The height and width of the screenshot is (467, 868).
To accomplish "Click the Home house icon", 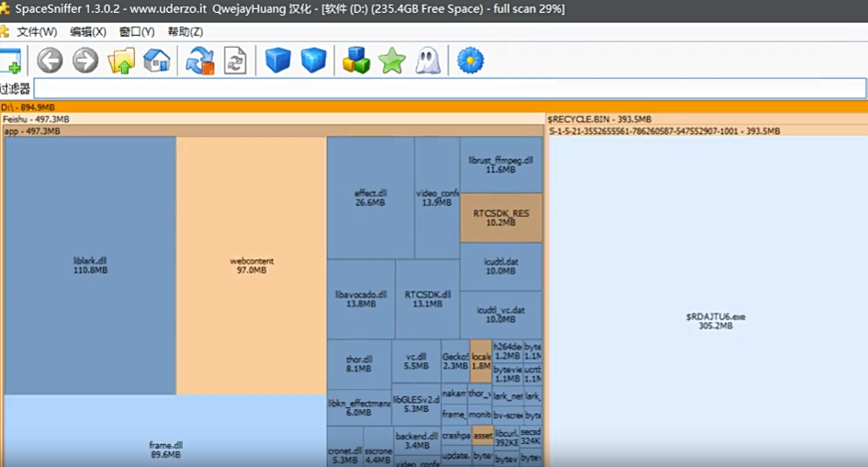I will point(157,61).
